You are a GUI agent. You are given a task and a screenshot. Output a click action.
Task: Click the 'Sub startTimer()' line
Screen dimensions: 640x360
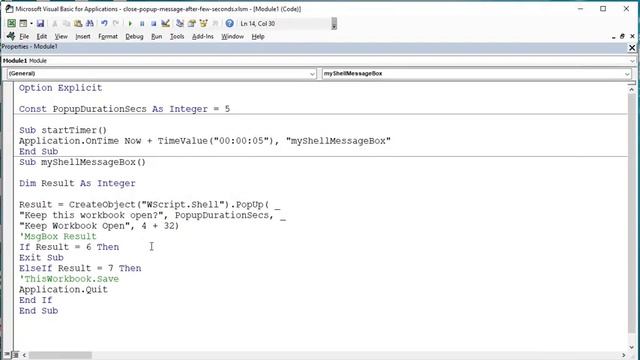click(x=63, y=130)
